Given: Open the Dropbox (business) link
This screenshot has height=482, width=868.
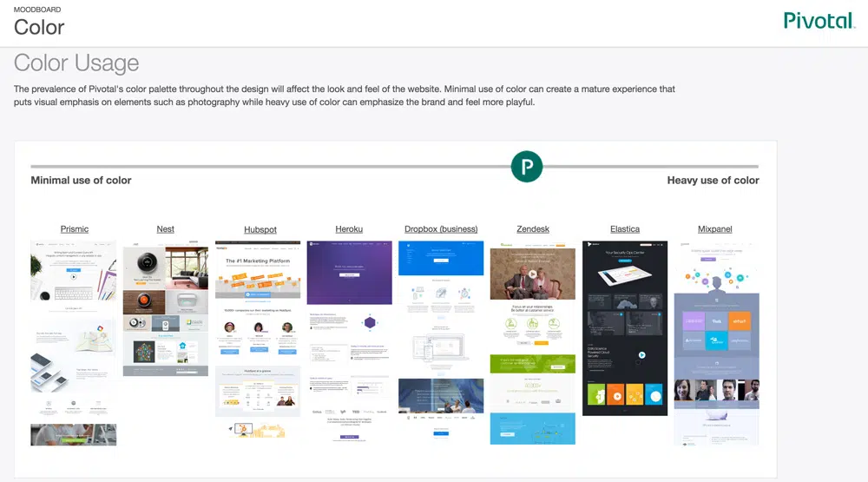Looking at the screenshot, I should (441, 229).
